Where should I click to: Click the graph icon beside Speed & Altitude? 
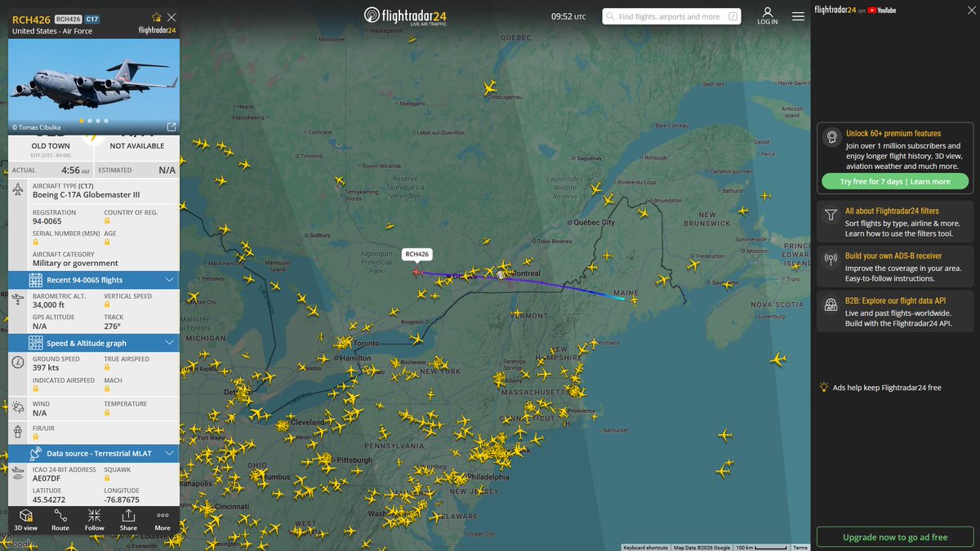pyautogui.click(x=36, y=343)
